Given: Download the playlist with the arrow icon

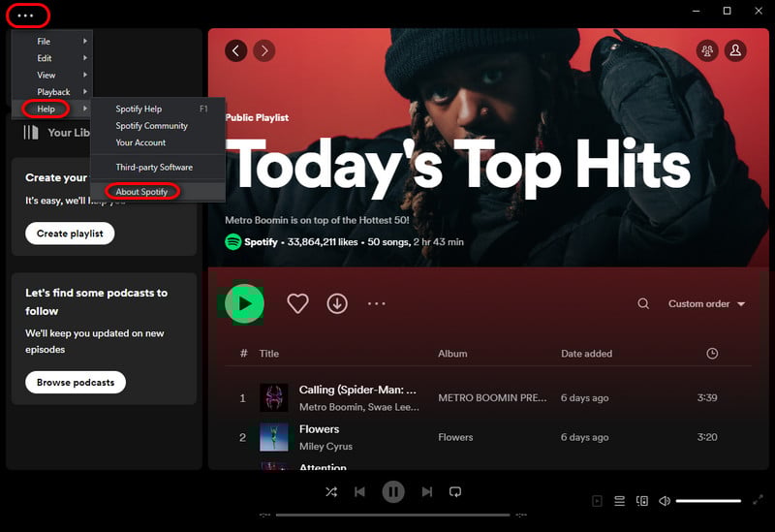Looking at the screenshot, I should coord(337,303).
